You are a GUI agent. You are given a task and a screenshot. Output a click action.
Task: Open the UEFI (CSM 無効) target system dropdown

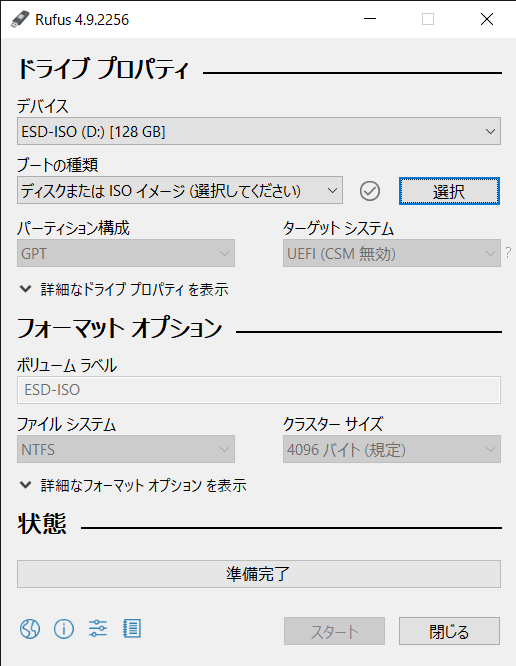tap(392, 253)
